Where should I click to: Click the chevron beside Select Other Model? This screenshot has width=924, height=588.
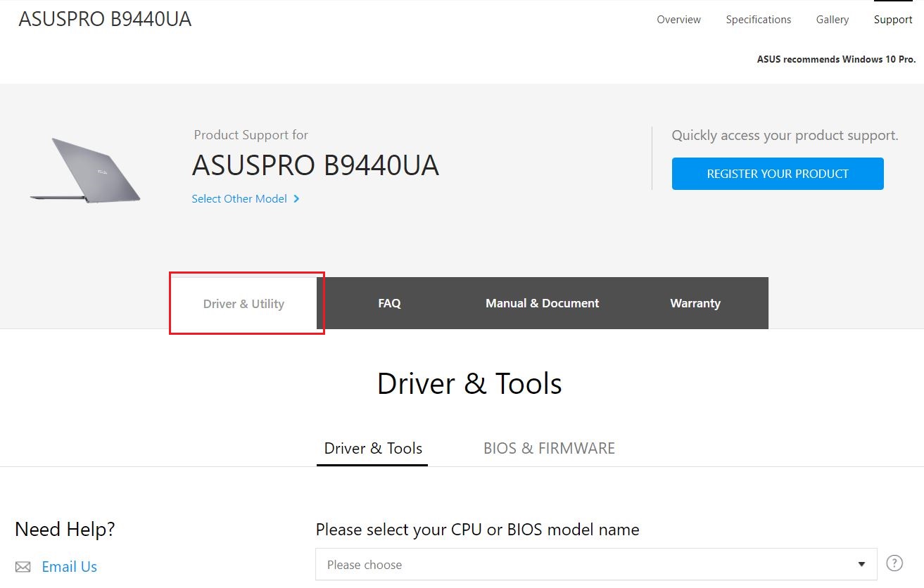click(x=296, y=199)
